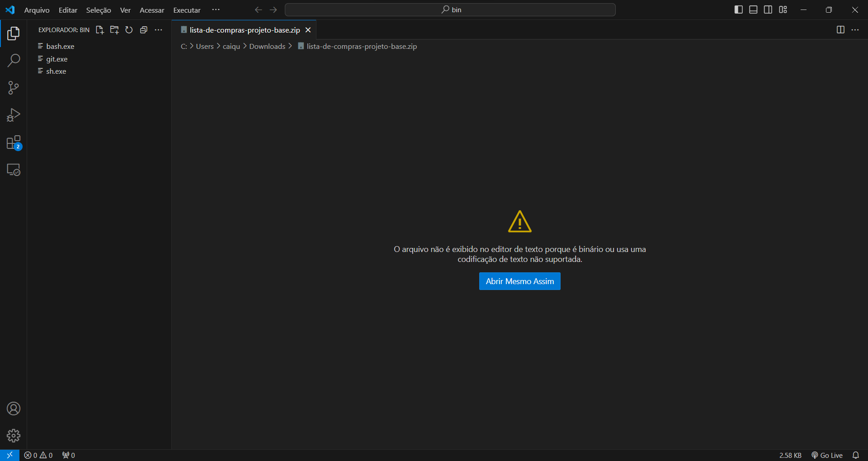Open the Search view in activity bar
The height and width of the screenshot is (461, 868).
coord(14,61)
